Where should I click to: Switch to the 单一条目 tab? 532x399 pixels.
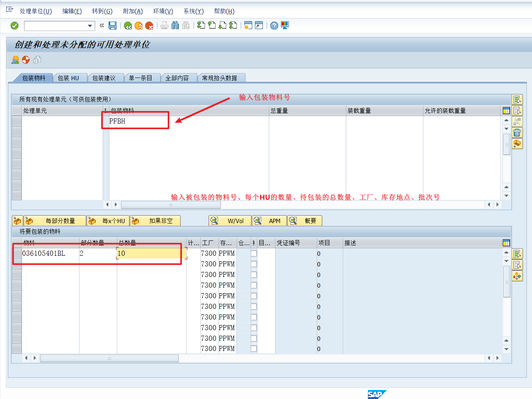pos(141,78)
